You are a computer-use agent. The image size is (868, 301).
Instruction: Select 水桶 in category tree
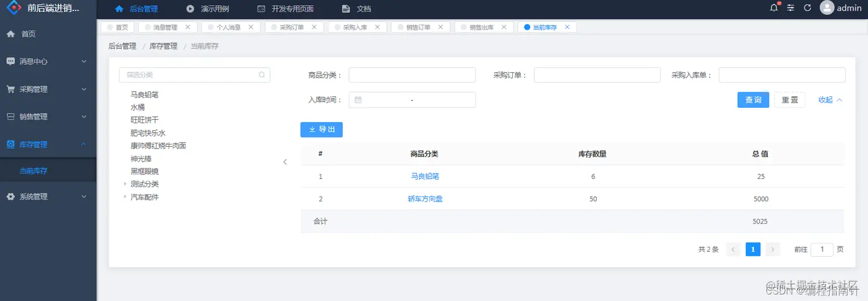(137, 107)
